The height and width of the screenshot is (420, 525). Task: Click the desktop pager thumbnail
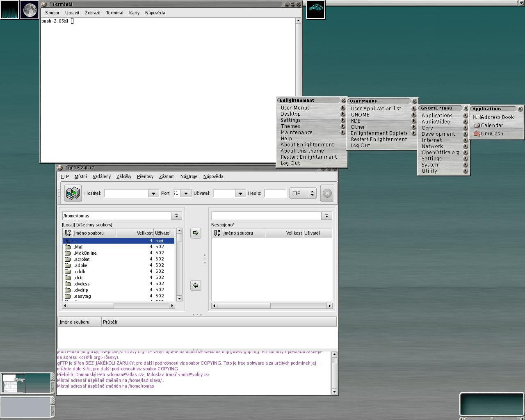[x=25, y=383]
